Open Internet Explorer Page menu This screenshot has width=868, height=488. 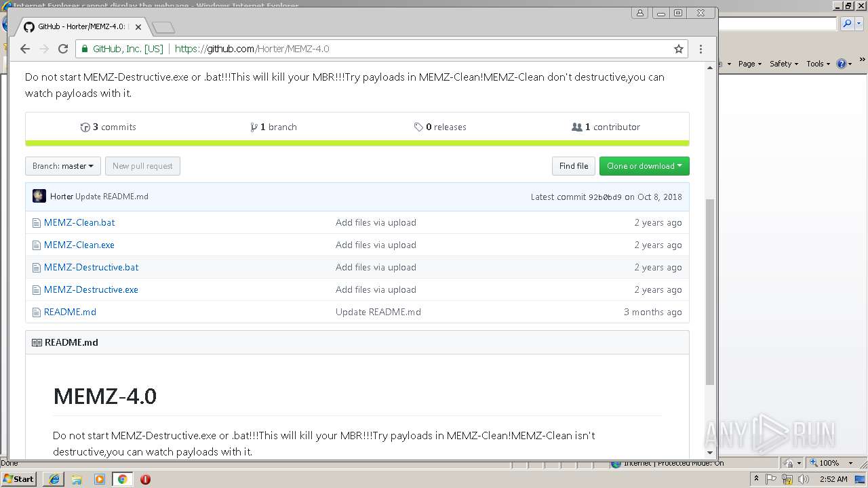click(749, 64)
